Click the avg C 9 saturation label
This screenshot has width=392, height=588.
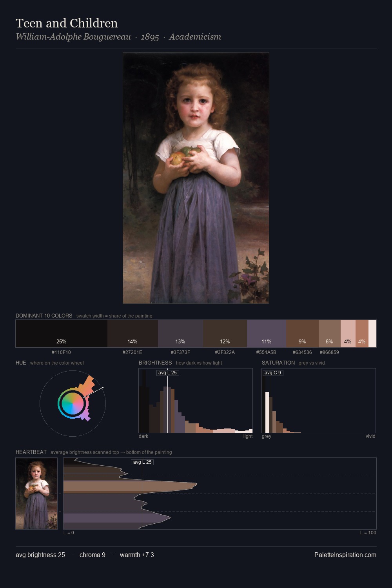[272, 373]
